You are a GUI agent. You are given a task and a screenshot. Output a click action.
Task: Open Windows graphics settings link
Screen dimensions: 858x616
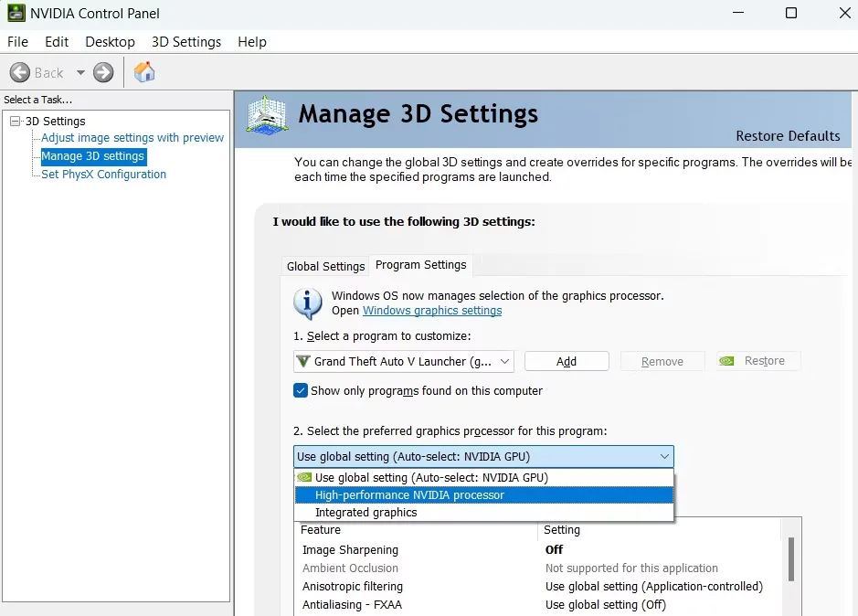(x=432, y=311)
